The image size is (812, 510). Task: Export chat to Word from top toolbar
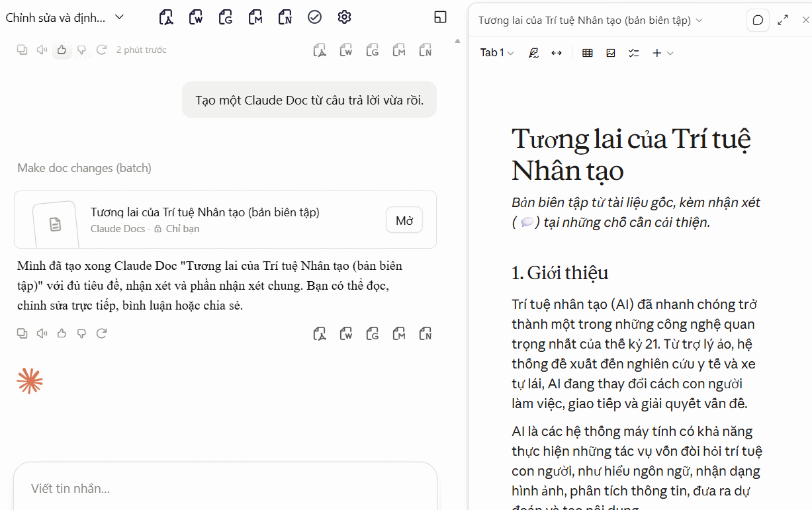(x=196, y=17)
